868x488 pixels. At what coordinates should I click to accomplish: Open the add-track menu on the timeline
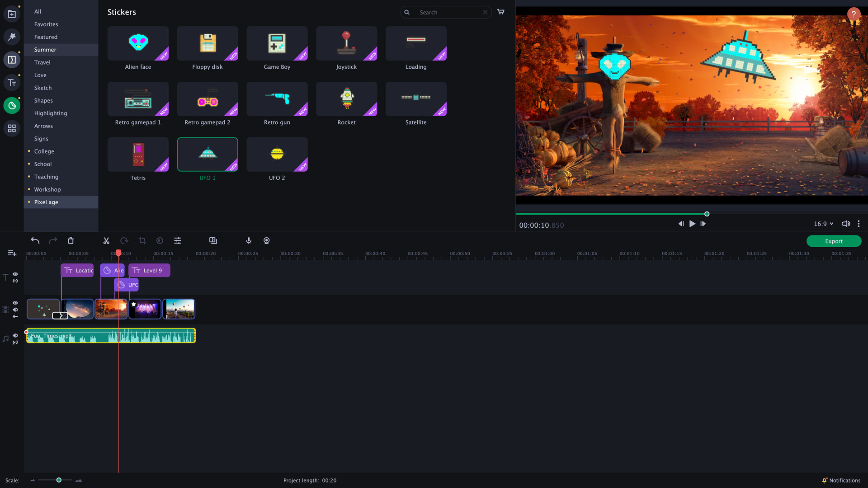pyautogui.click(x=12, y=253)
